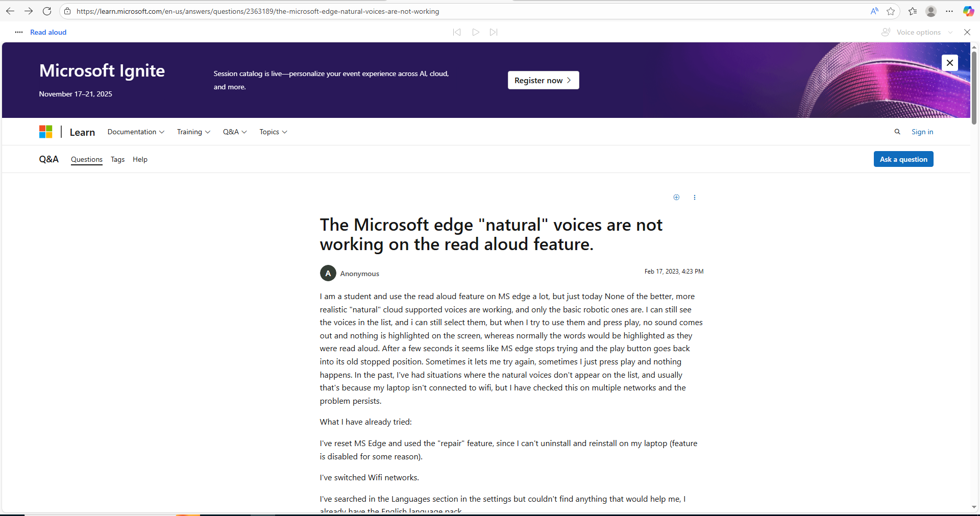Screen dimensions: 980x516
Task: Skip to next paragraph in Read aloud
Action: pyautogui.click(x=494, y=32)
